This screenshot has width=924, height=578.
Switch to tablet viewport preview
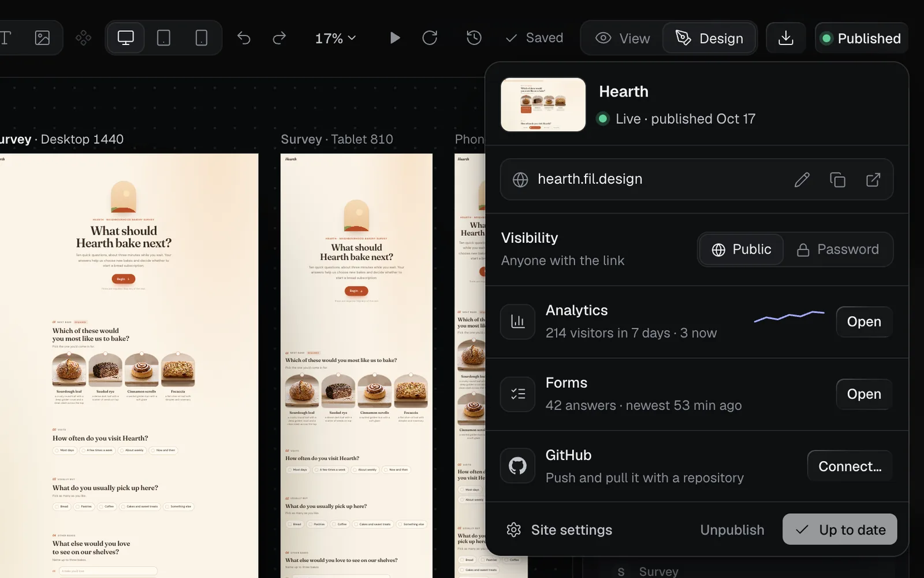[x=163, y=38]
